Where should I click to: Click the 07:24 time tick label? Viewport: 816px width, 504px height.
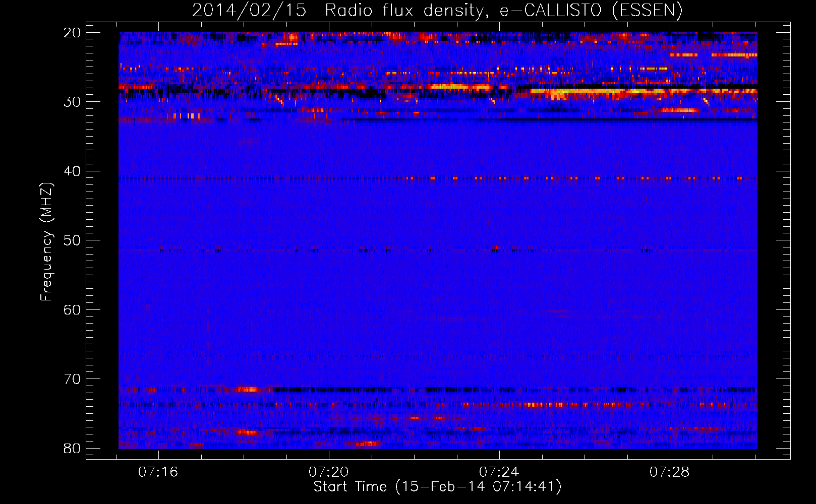pos(499,472)
